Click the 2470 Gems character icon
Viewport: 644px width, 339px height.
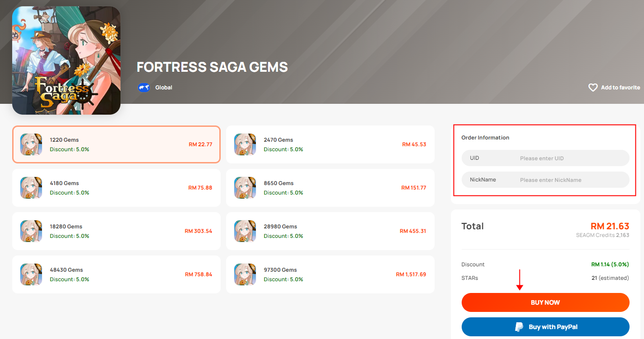(245, 144)
